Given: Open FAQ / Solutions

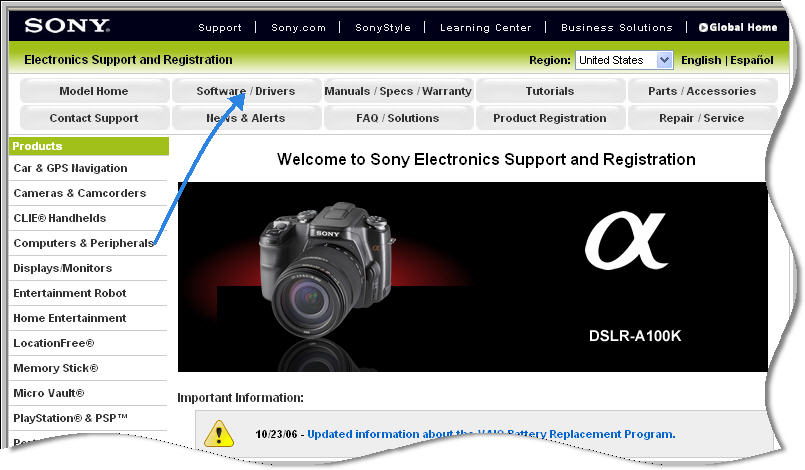Looking at the screenshot, I should [x=398, y=118].
